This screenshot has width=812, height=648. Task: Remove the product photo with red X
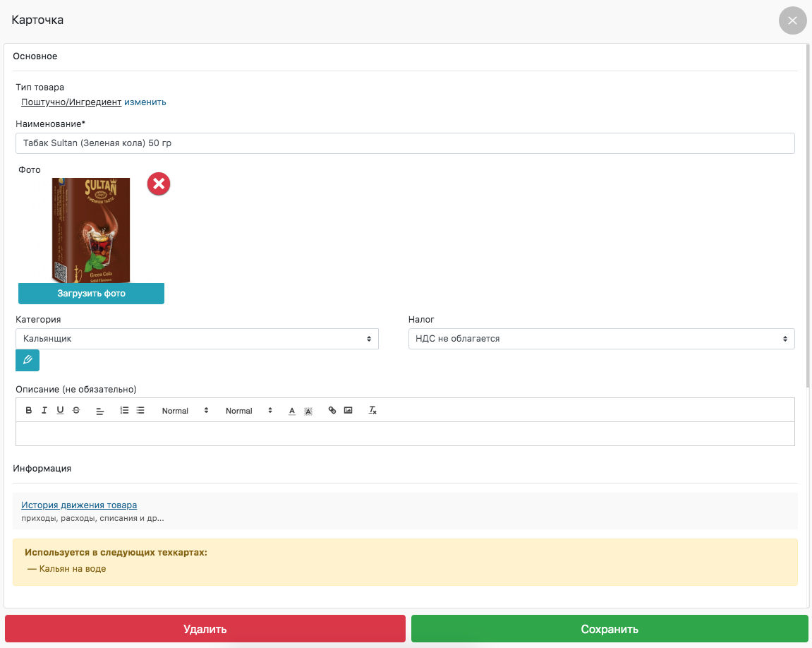point(159,184)
